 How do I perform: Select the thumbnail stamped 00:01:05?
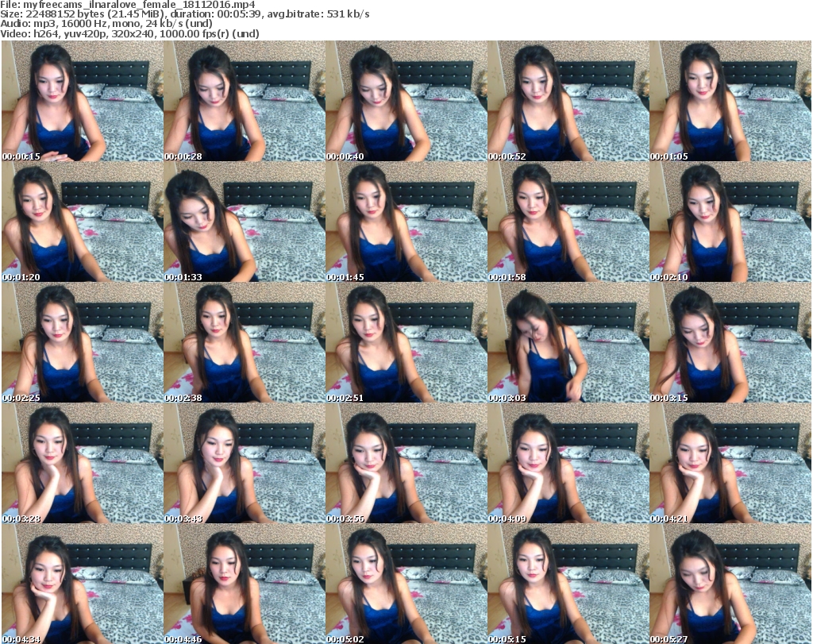(x=730, y=101)
